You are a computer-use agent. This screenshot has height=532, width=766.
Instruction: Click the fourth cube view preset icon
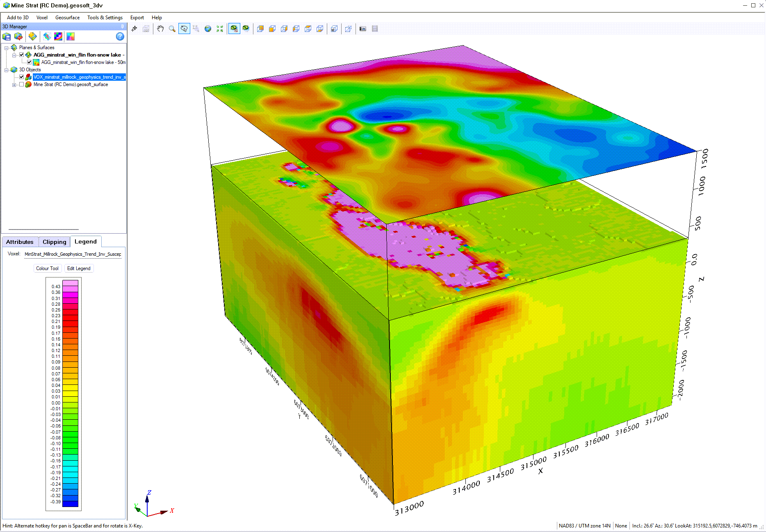[296, 29]
